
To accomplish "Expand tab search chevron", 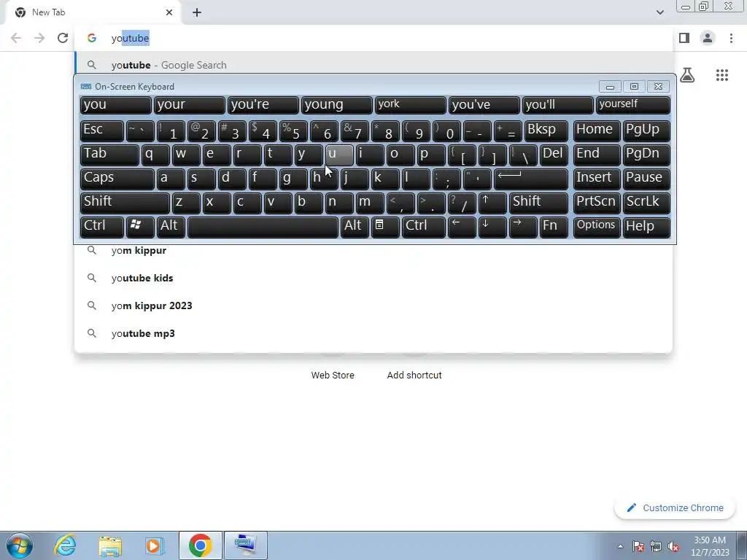I will (x=659, y=12).
